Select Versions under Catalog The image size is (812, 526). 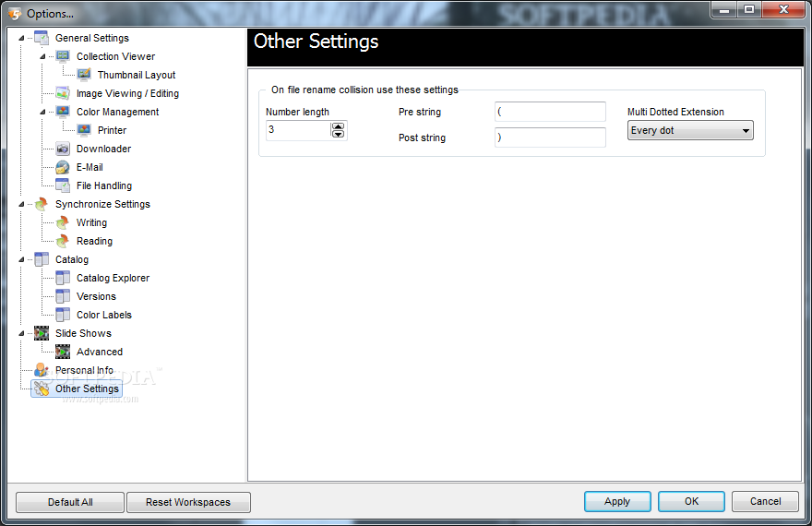(x=96, y=296)
